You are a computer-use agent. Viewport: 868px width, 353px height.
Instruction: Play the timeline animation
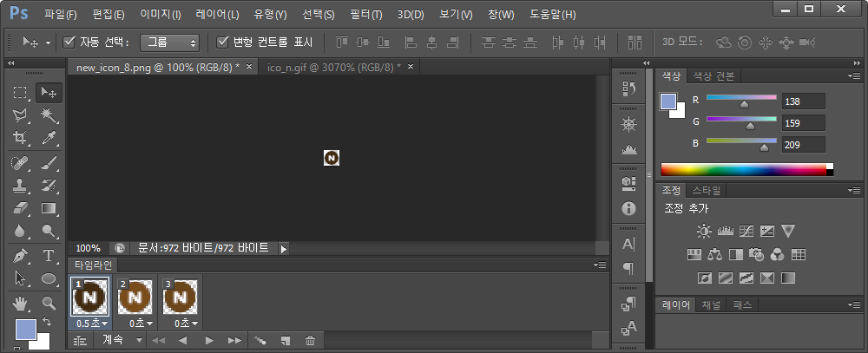pos(209,340)
